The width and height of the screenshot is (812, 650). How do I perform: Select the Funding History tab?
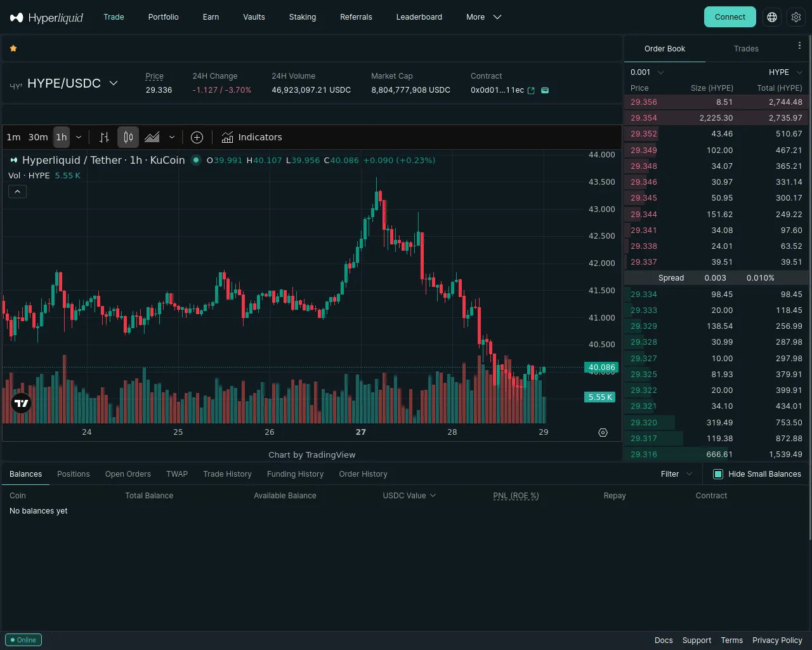tap(295, 474)
